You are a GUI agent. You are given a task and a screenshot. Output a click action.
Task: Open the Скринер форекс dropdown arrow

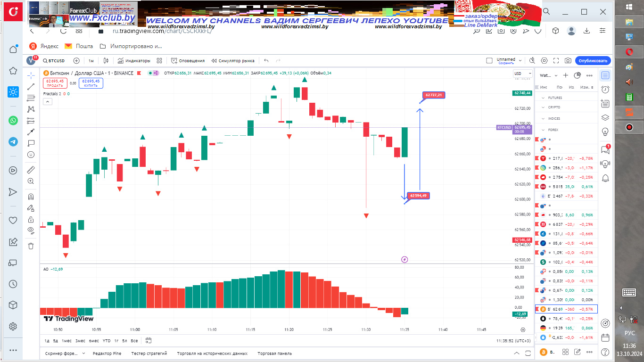pos(83,354)
